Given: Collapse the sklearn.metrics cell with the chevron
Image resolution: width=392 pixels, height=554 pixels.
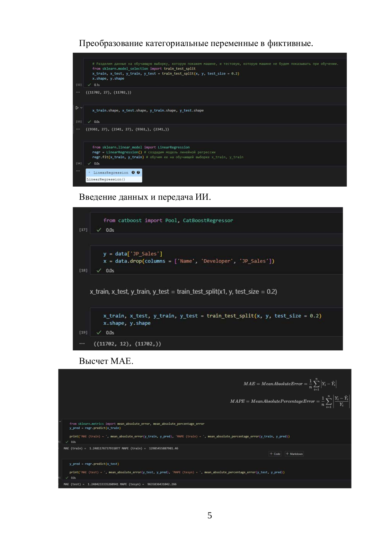Looking at the screenshot, I should tap(60, 422).
